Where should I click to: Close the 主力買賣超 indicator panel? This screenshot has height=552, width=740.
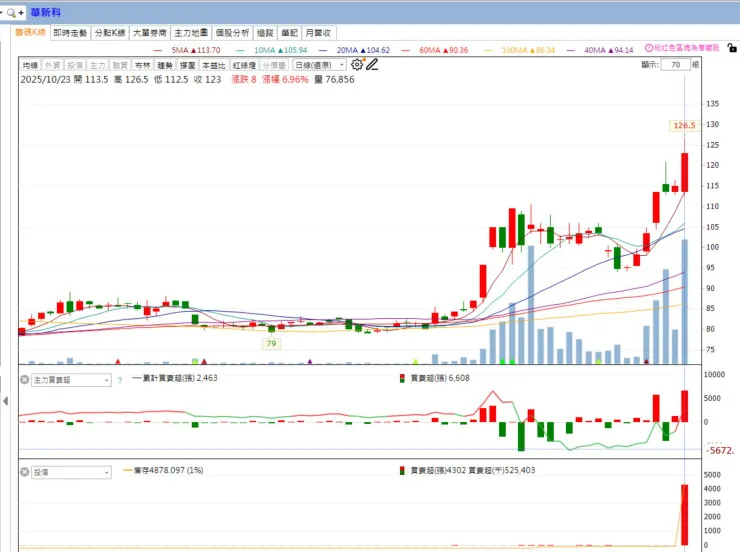point(25,379)
